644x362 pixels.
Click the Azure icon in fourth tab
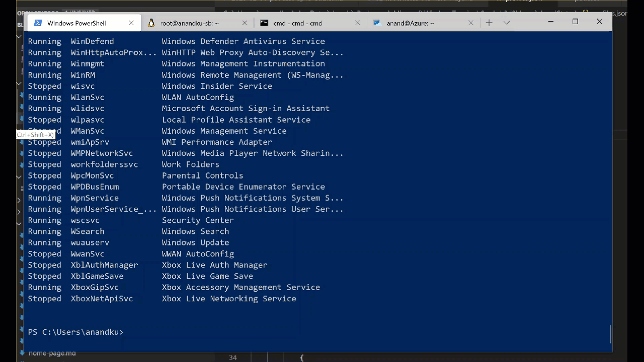377,23
